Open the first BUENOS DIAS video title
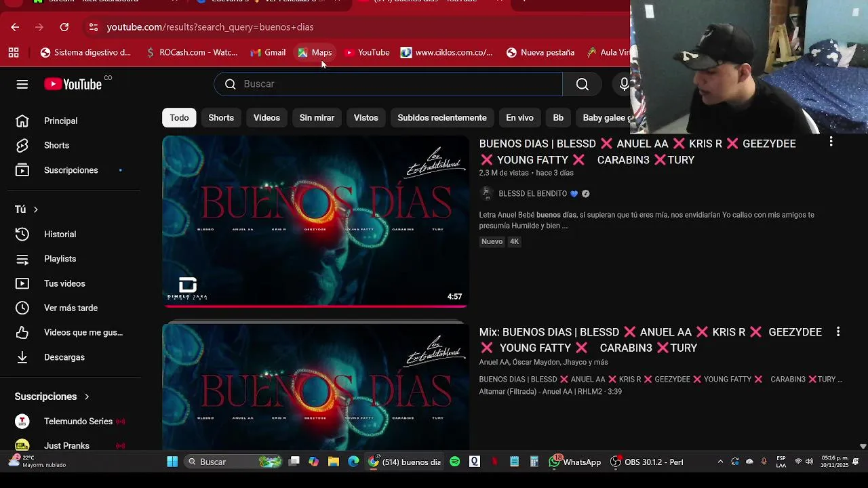The image size is (868, 488). pyautogui.click(x=637, y=152)
